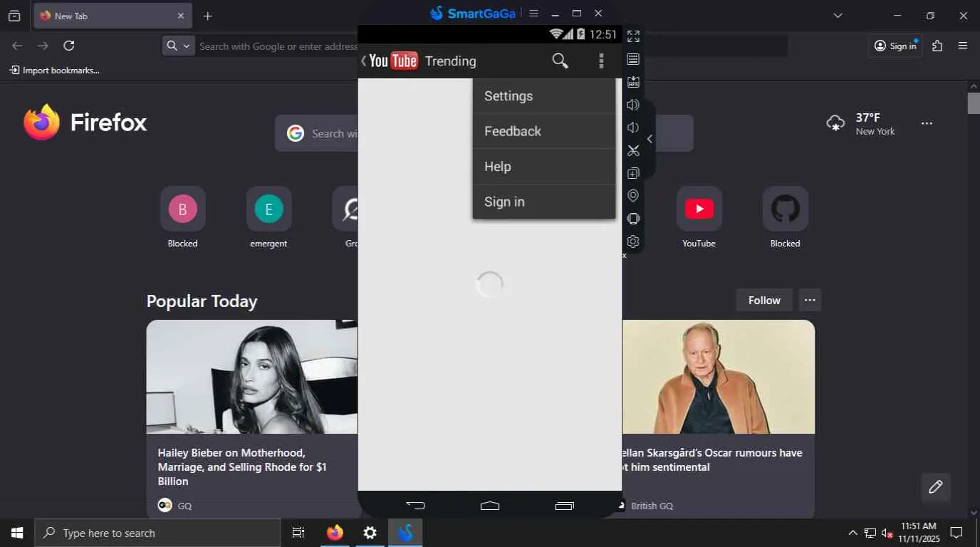
Task: Click the Firefox forward arrow
Action: 43,46
